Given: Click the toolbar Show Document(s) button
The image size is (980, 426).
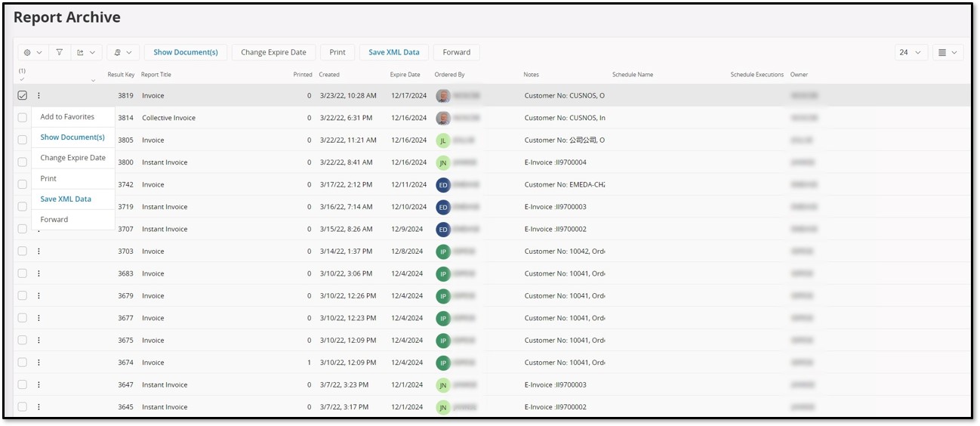Looking at the screenshot, I should click(x=186, y=52).
